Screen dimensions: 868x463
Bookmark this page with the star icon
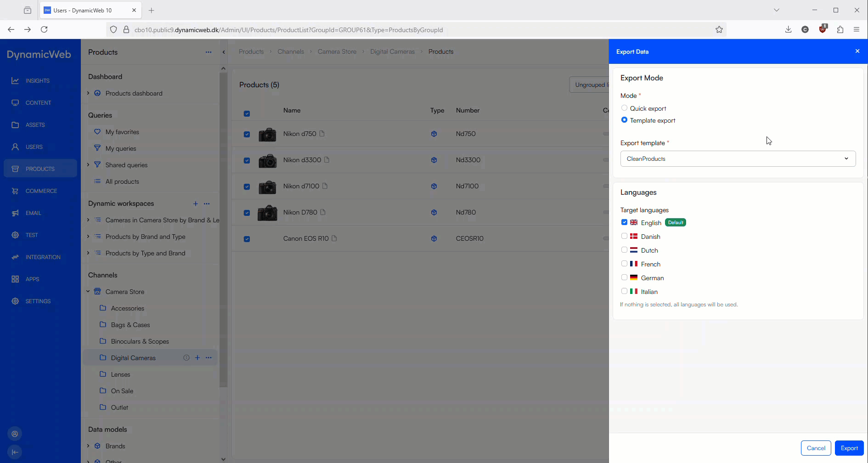tap(719, 30)
